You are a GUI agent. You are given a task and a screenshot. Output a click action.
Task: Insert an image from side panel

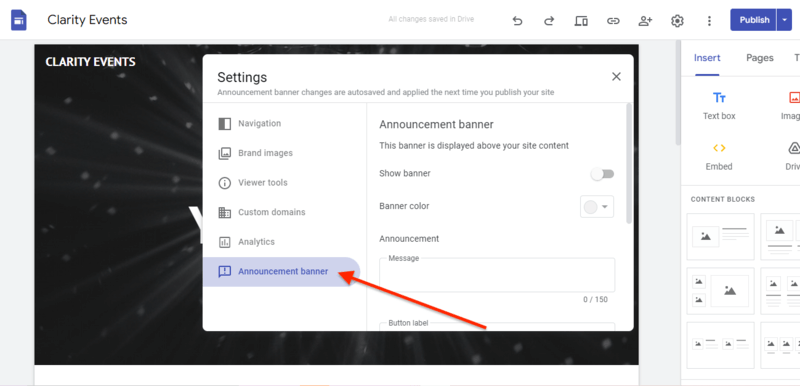tap(791, 106)
